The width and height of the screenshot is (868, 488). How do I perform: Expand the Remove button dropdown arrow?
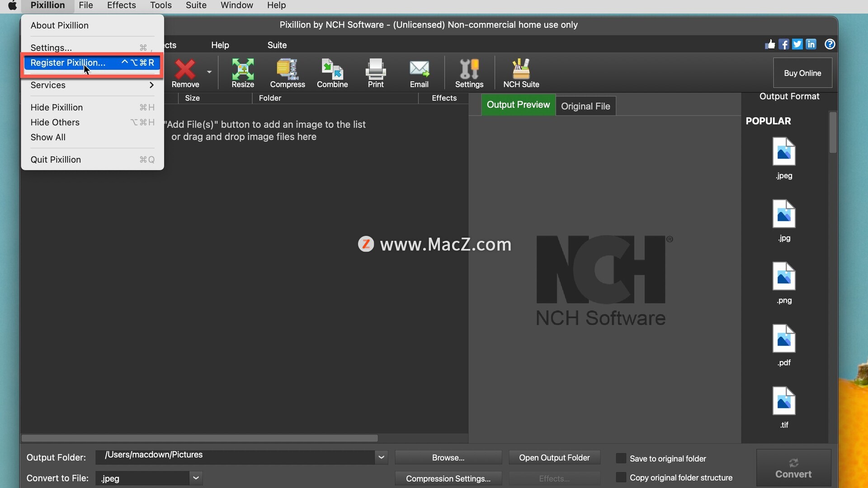tap(209, 72)
